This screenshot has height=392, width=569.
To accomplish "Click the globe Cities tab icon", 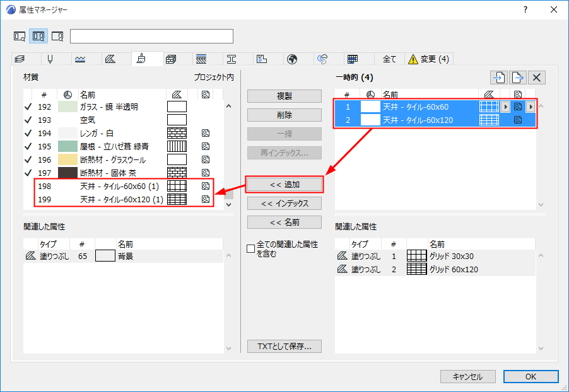I will click(292, 59).
